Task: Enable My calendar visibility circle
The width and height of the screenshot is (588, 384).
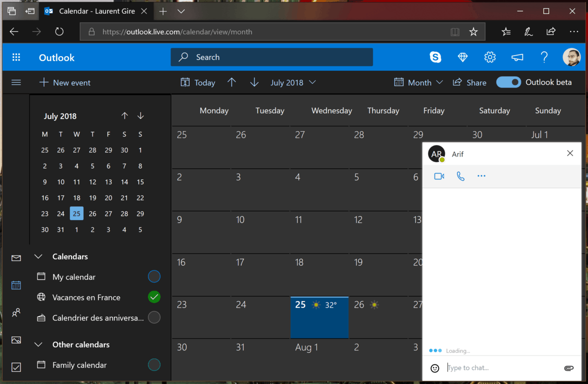Action: point(154,277)
